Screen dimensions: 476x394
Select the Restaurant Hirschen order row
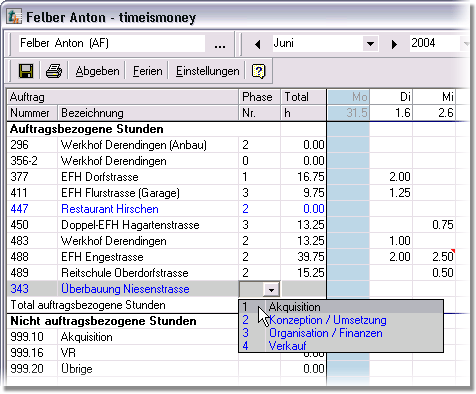point(167,209)
